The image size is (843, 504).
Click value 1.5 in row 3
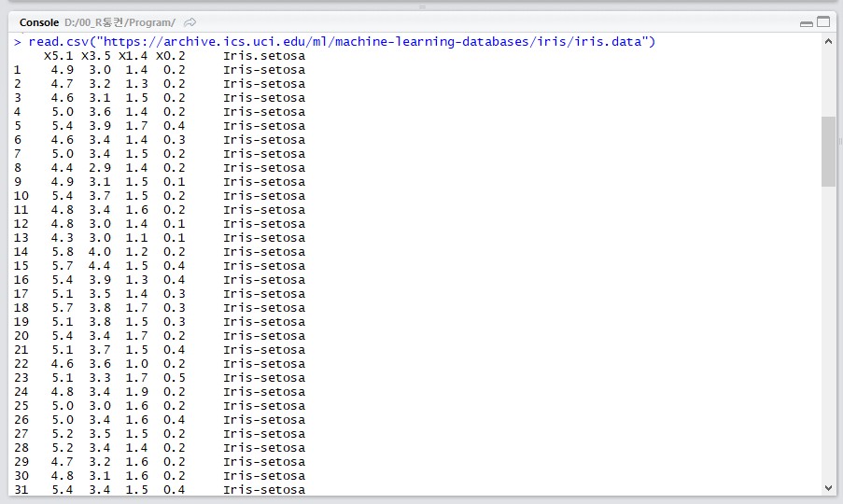[136, 98]
